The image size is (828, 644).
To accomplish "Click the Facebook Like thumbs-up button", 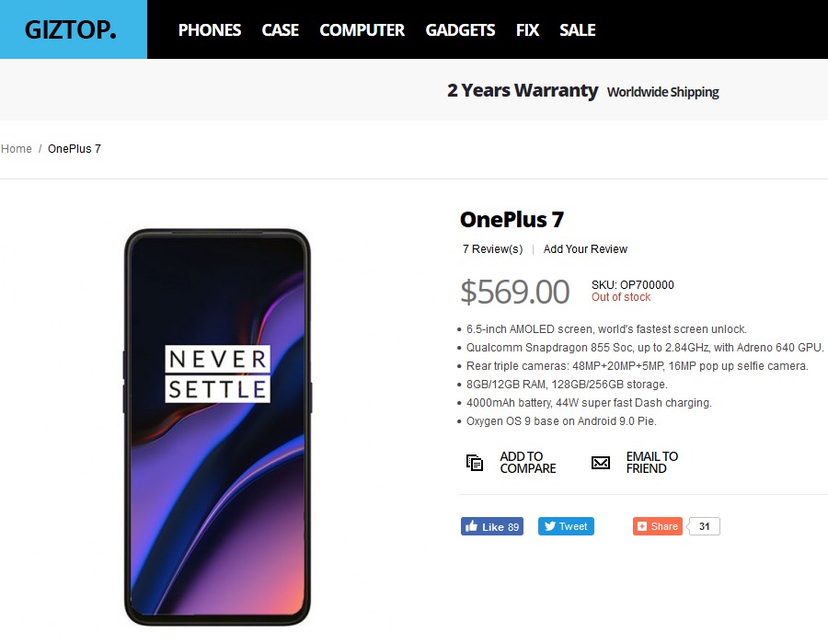I will (x=491, y=526).
